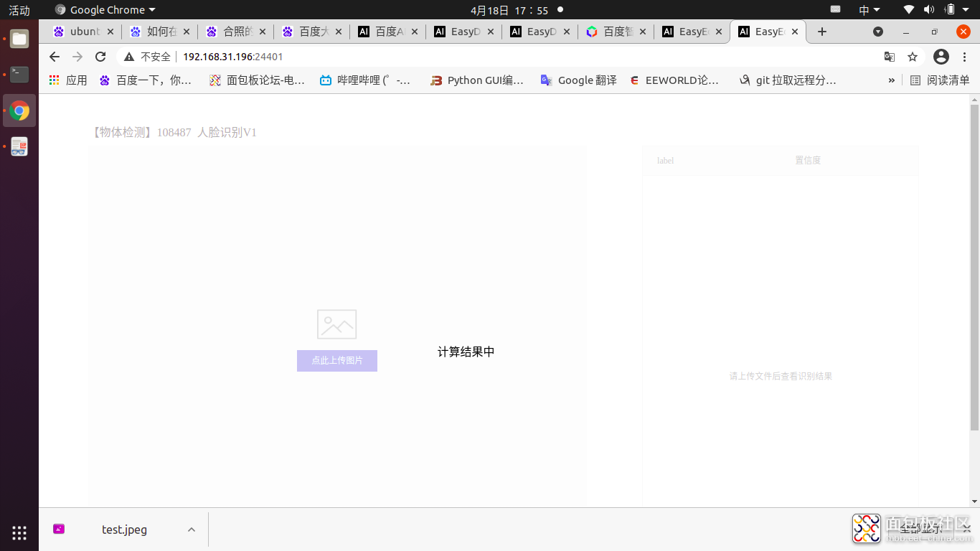Open the tab search dropdown circle
Image resolution: width=980 pixels, height=551 pixels.
point(878,32)
